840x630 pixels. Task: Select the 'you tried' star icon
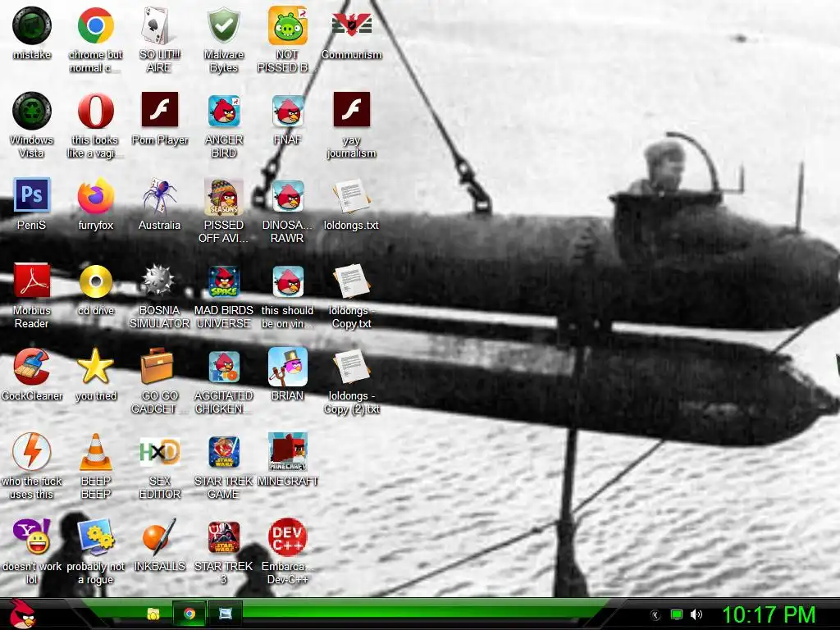[x=95, y=366]
